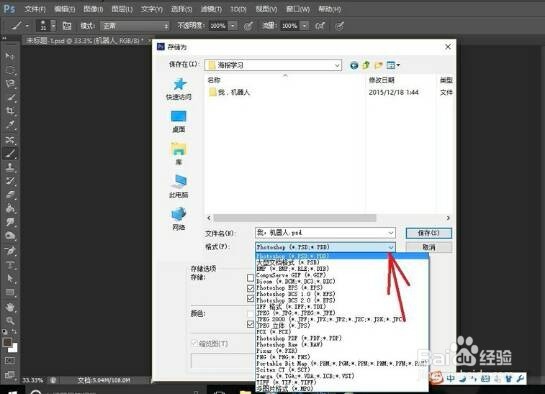This screenshot has height=394, width=545.
Task: Open the 编辑(E) menu
Action: click(x=65, y=9)
